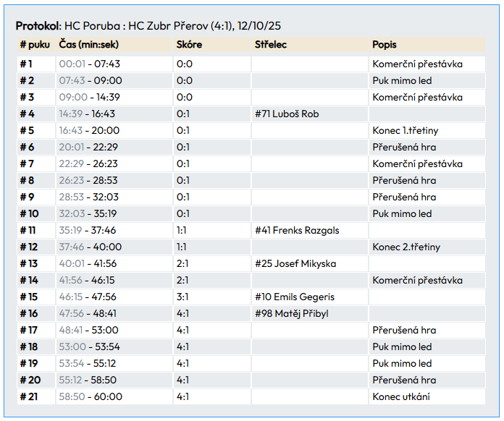Click the 'Čas (min:sek)' column header
This screenshot has height=421, width=504.
pyautogui.click(x=89, y=45)
